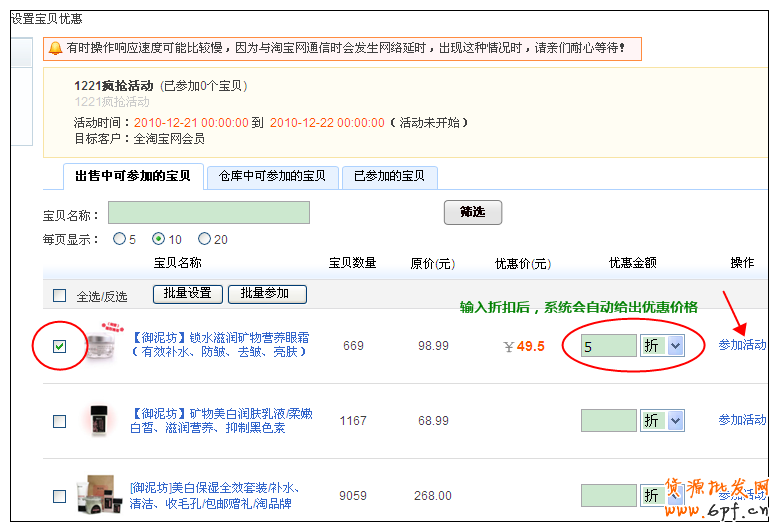
Task: Open the 折 dropdown for the eye cream
Action: pos(663,345)
